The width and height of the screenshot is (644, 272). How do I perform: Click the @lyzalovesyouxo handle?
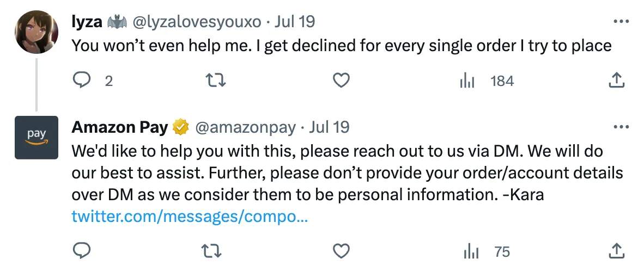195,22
